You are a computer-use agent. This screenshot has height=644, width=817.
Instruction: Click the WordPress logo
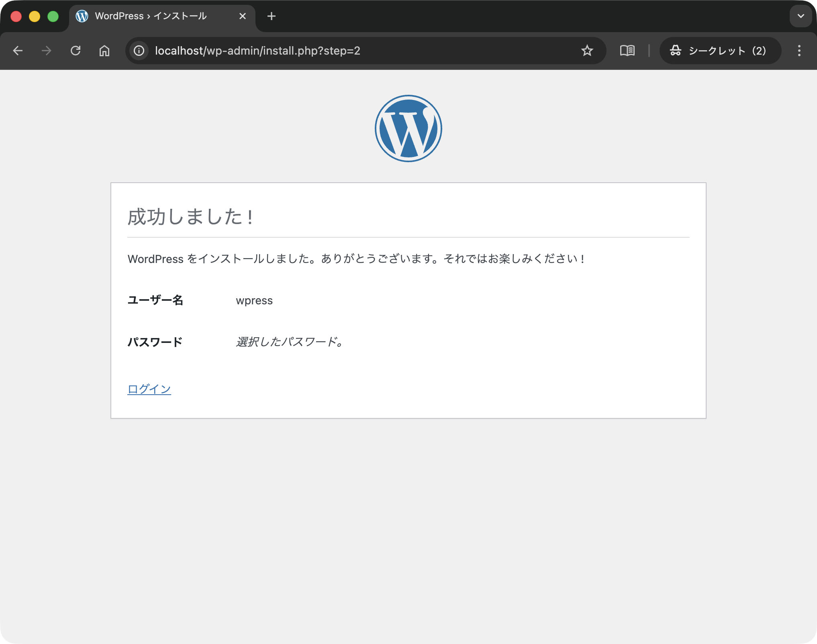pyautogui.click(x=408, y=128)
